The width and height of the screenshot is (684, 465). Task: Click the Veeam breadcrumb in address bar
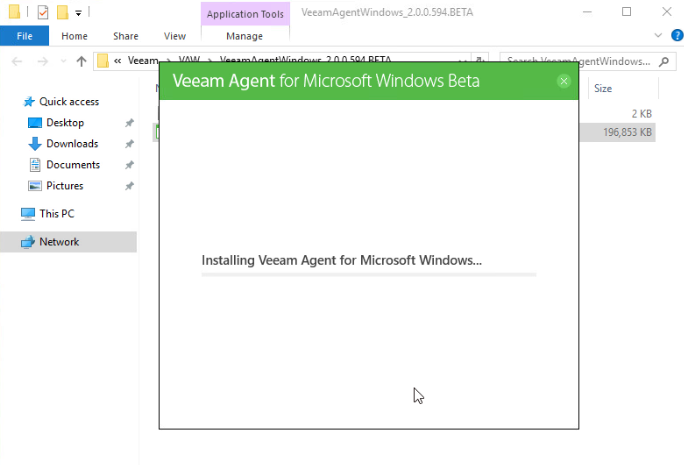pyautogui.click(x=143, y=61)
